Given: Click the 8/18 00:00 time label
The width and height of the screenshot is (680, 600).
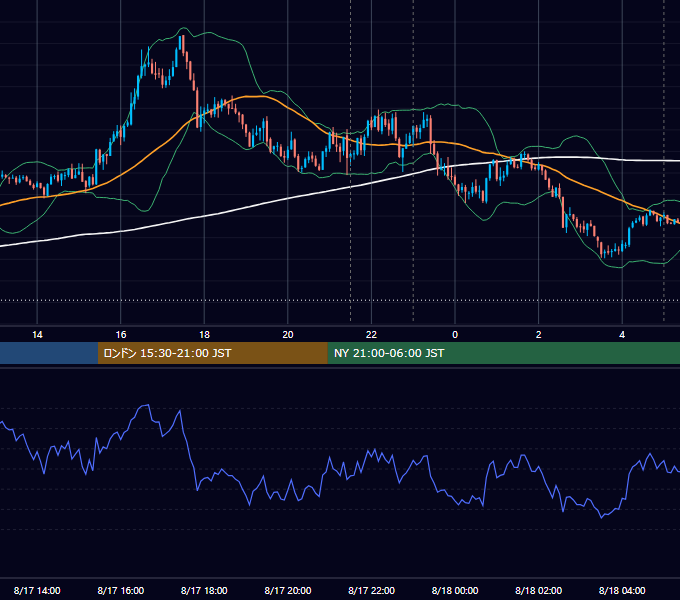Looking at the screenshot, I should tap(455, 590).
